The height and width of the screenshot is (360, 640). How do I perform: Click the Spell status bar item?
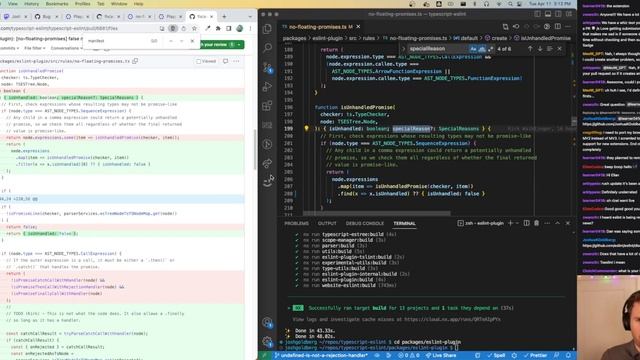coord(496,356)
